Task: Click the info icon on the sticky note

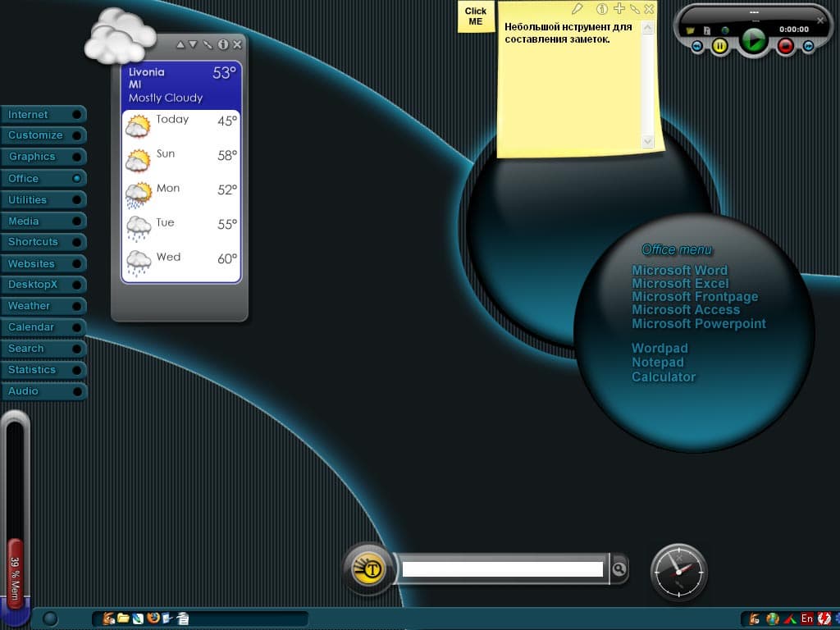Action: click(x=602, y=8)
